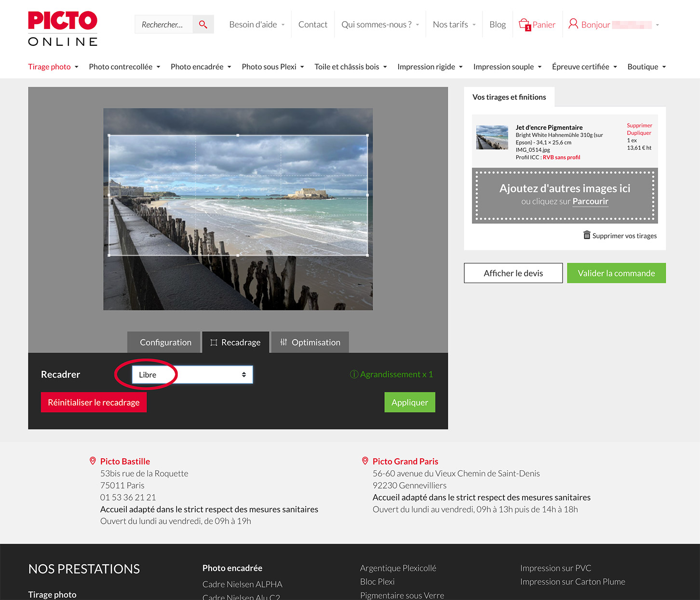Switch to the Configuration tab

(x=164, y=342)
